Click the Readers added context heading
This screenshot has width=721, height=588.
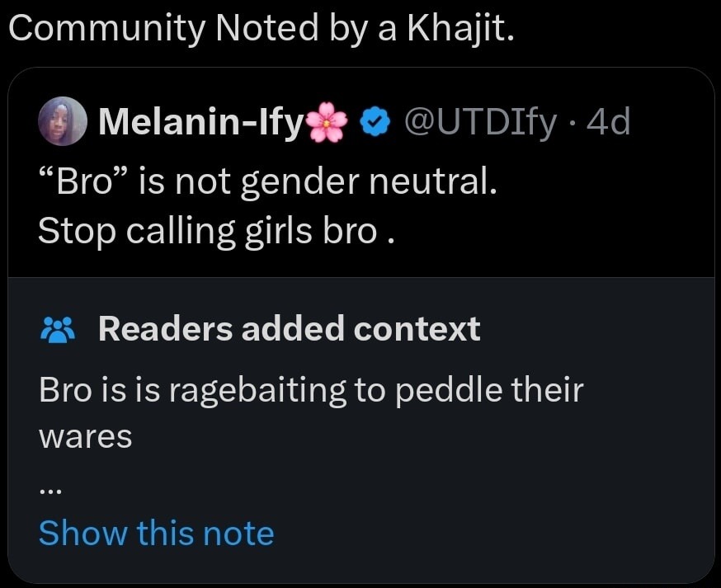pyautogui.click(x=289, y=328)
